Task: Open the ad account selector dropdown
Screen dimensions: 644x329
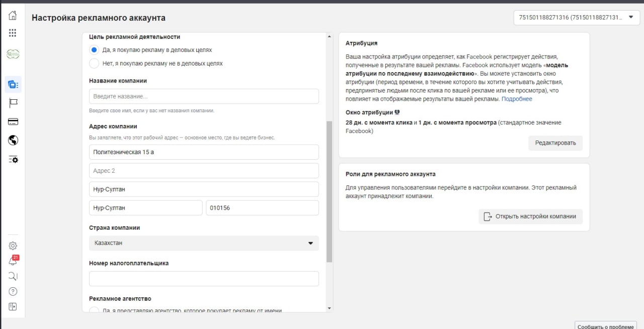Action: 576,17
